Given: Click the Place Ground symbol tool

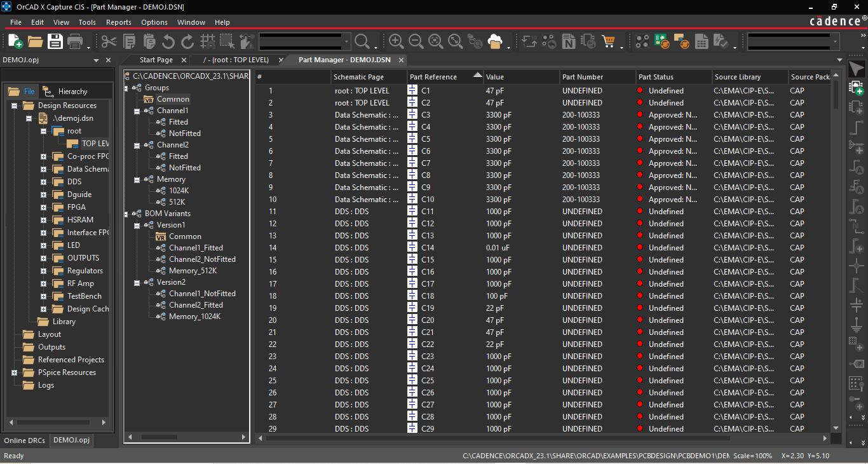Looking at the screenshot, I should 856,325.
